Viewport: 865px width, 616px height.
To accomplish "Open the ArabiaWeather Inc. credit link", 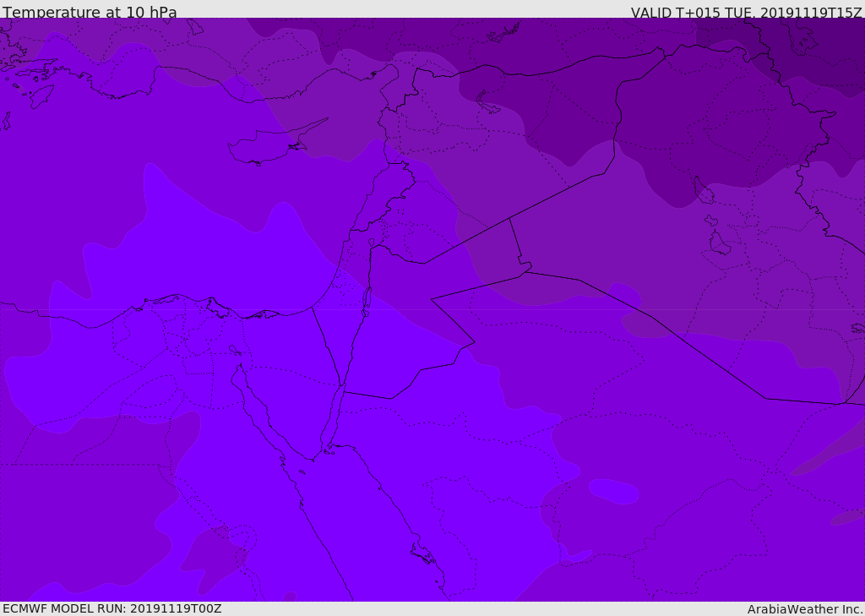I will tap(804, 609).
